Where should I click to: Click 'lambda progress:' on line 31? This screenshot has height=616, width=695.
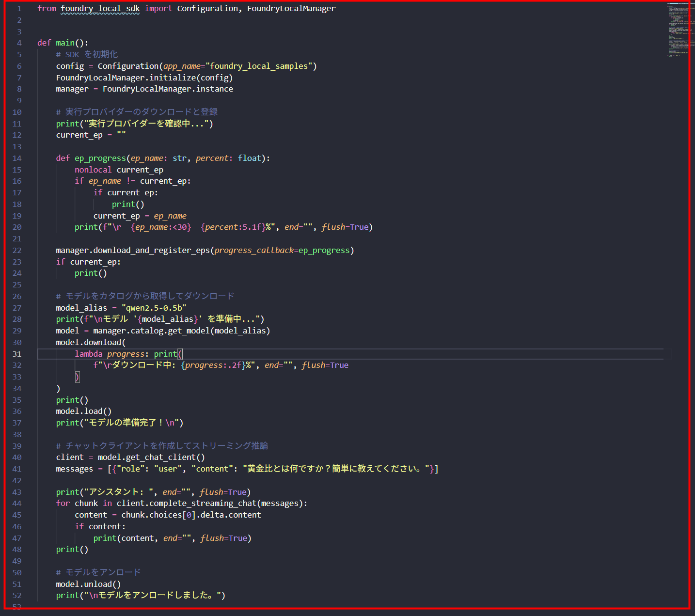112,354
